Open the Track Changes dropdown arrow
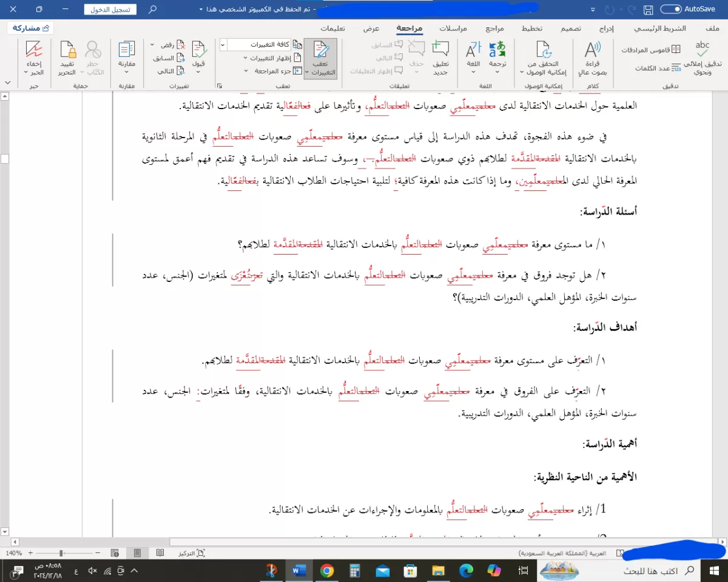 pyautogui.click(x=306, y=72)
